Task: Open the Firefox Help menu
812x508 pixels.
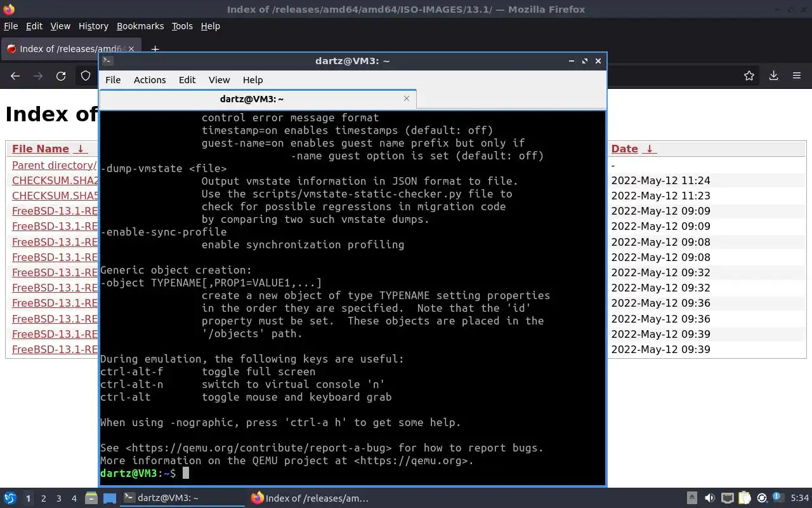Action: 210,26
